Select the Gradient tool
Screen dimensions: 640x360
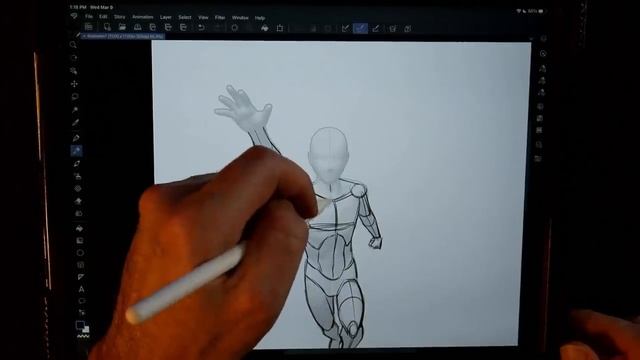coord(80,241)
